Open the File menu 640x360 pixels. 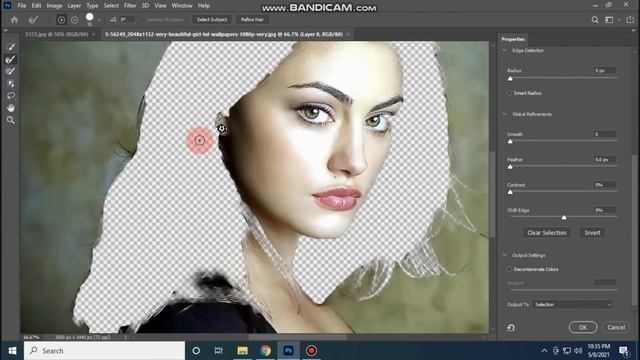pyautogui.click(x=22, y=6)
